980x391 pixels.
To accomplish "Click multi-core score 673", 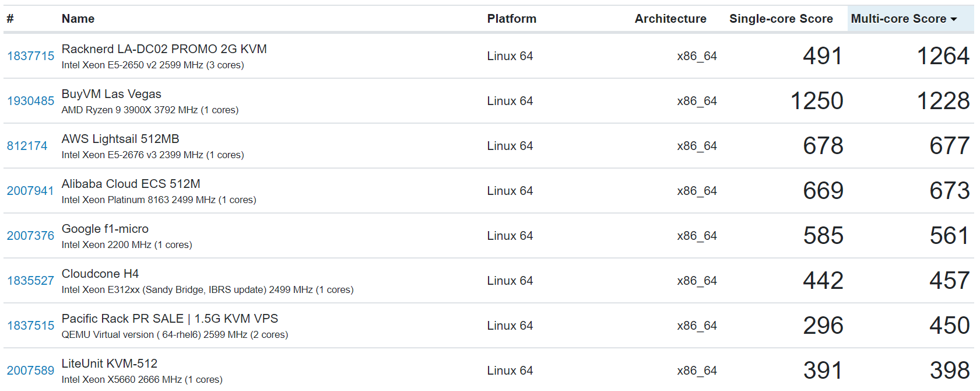I will (x=950, y=191).
